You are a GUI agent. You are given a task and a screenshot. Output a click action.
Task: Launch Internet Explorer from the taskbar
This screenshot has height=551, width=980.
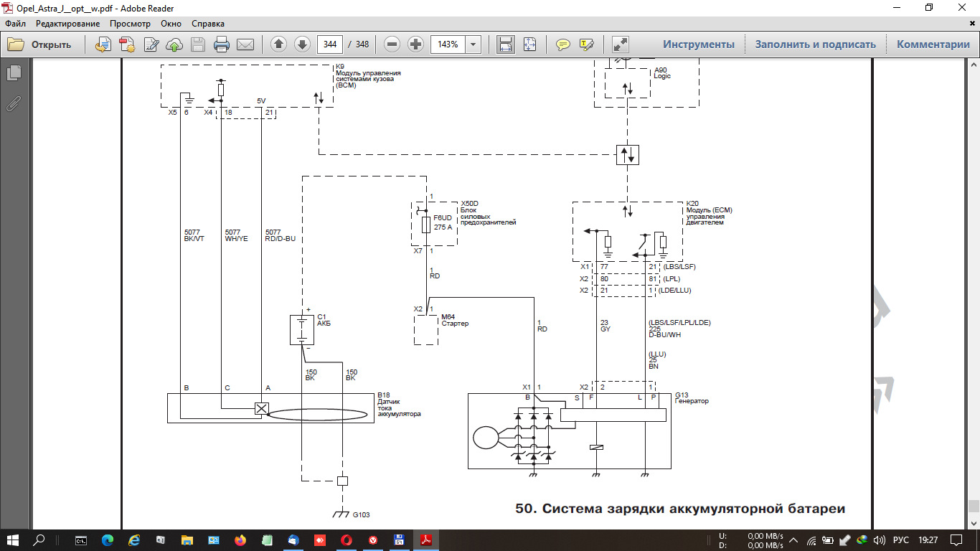134,540
